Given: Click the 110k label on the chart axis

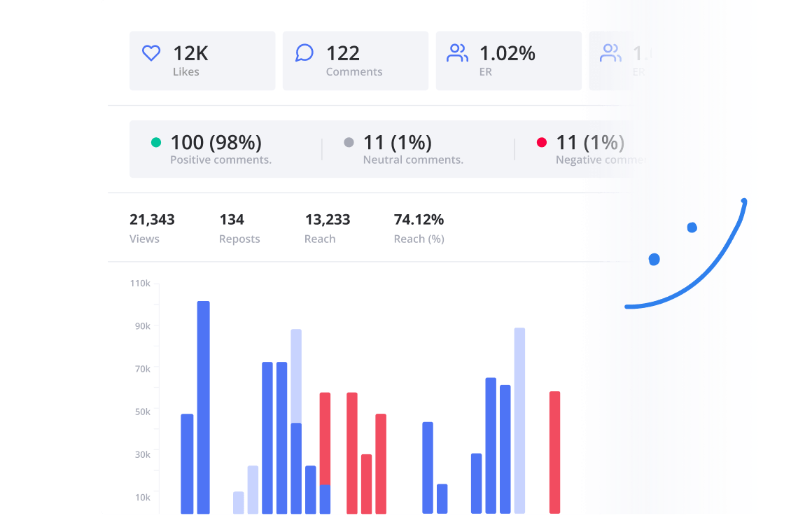Looking at the screenshot, I should 140,283.
